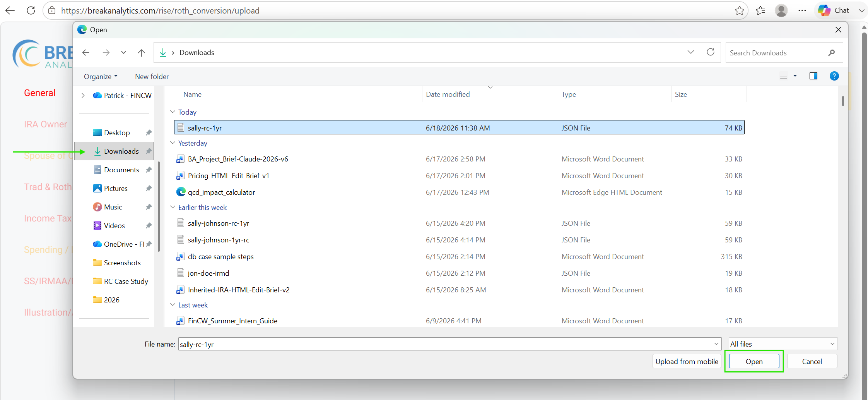
Task: Close the Open dialog window
Action: coord(838,29)
